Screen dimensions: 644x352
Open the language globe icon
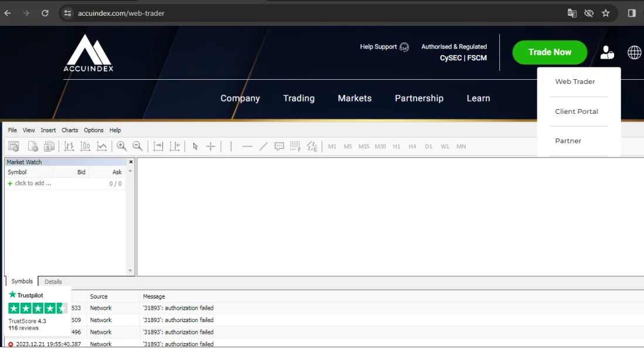click(634, 52)
